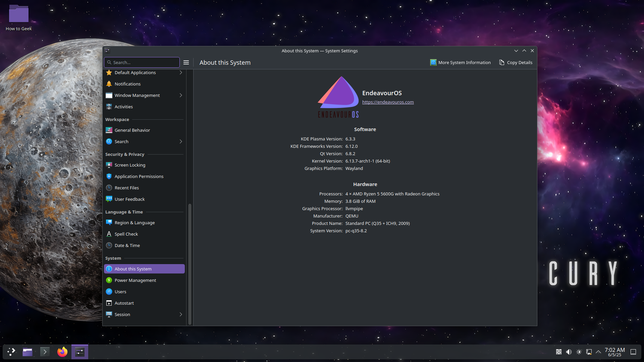Screen dimensions: 644x362
Task: Click the settings Search input field
Action: 142,63
